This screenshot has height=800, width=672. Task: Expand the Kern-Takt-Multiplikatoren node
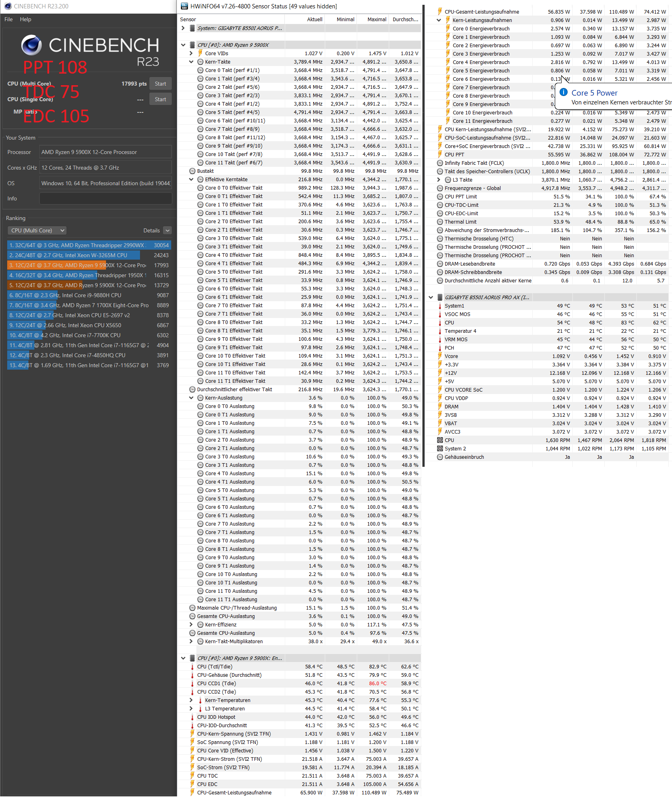191,641
